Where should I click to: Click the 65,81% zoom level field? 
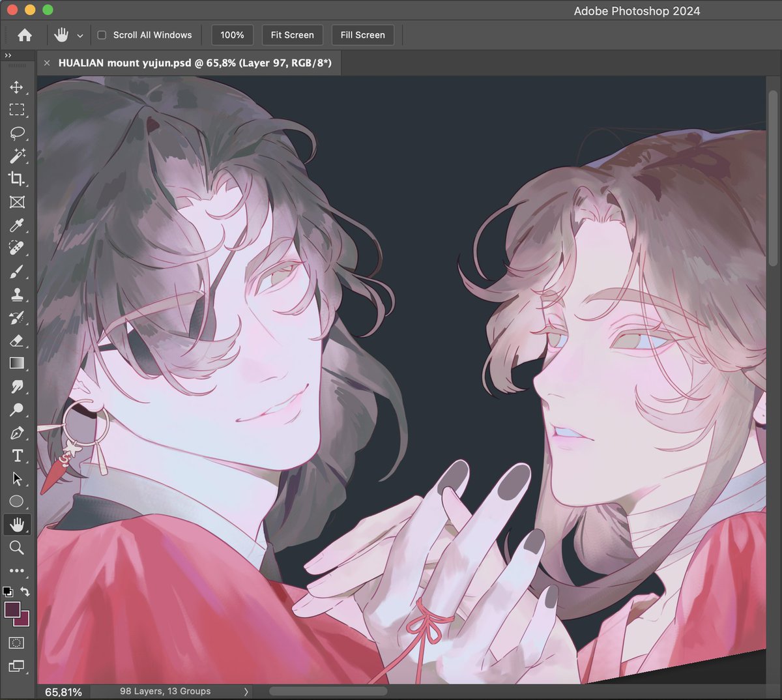(x=63, y=692)
